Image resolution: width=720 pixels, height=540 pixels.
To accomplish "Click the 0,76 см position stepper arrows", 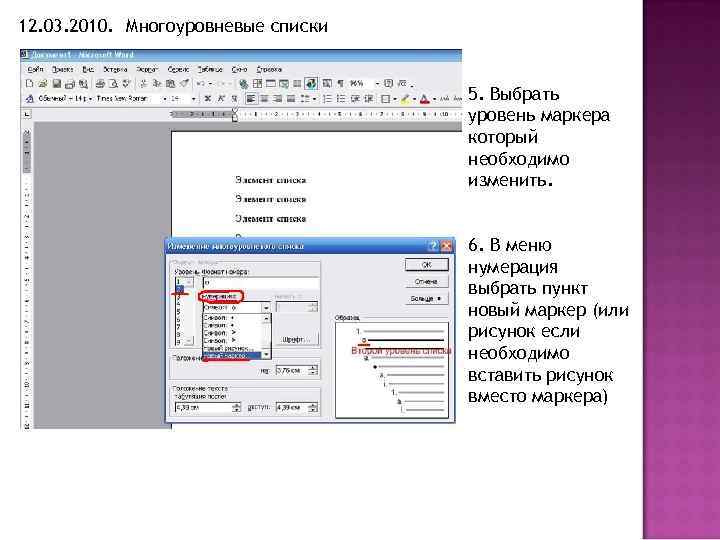I will click(313, 370).
